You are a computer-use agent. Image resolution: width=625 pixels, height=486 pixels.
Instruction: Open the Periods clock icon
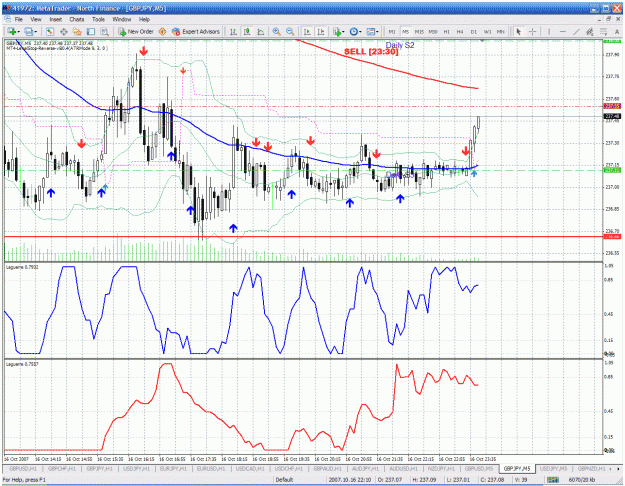coord(354,31)
